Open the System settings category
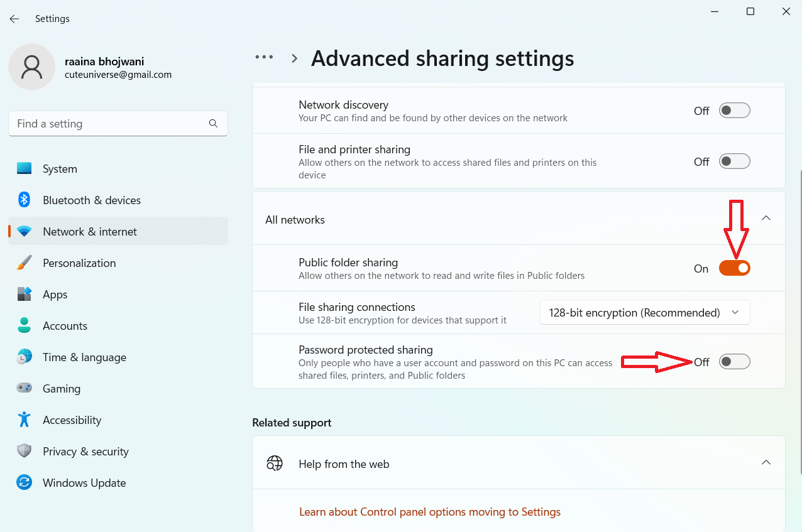 60,169
